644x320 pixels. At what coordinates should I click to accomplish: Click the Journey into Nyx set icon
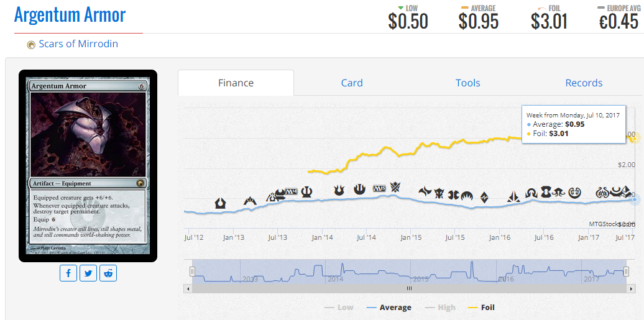pyautogui.click(x=360, y=190)
